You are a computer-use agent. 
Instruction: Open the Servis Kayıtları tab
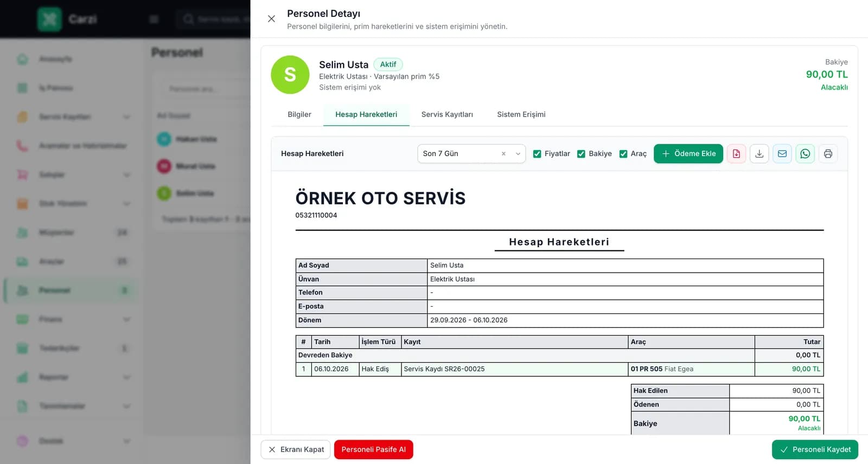[x=447, y=114]
